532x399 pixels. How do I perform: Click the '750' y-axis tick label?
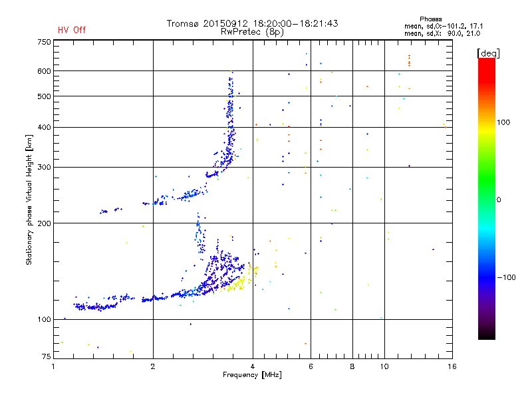pyautogui.click(x=44, y=42)
